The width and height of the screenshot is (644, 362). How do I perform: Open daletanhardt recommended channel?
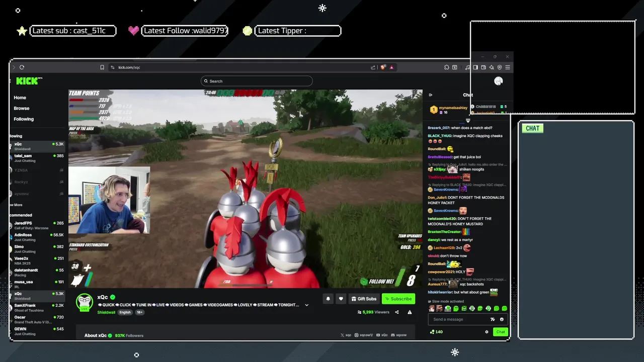click(38, 272)
